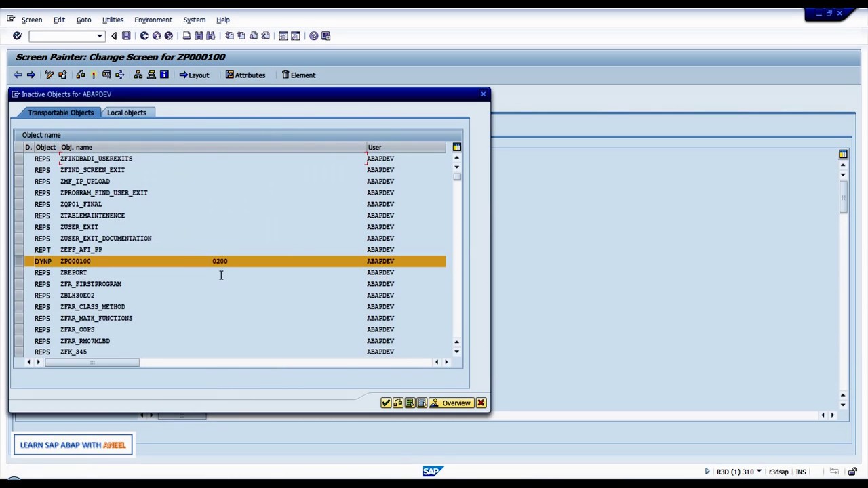Click the Overview button in dialog
This screenshot has height=488, width=868.
tap(450, 403)
